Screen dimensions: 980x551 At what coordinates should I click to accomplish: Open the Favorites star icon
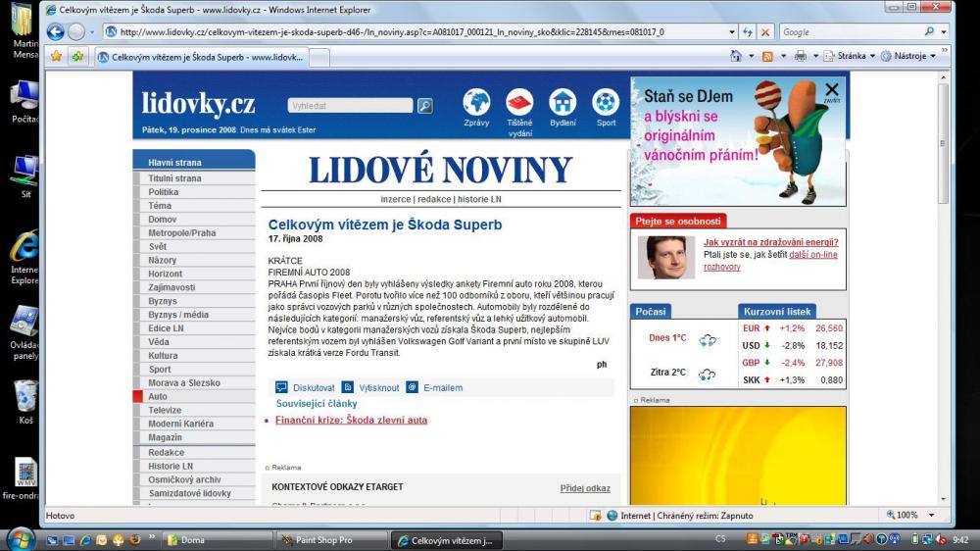click(56, 56)
